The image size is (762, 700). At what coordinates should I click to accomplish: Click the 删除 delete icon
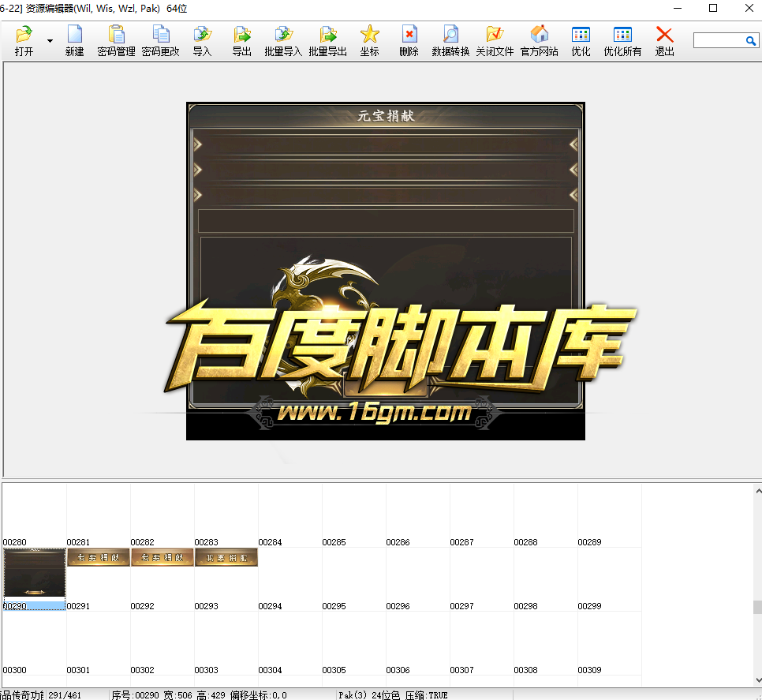[x=409, y=41]
